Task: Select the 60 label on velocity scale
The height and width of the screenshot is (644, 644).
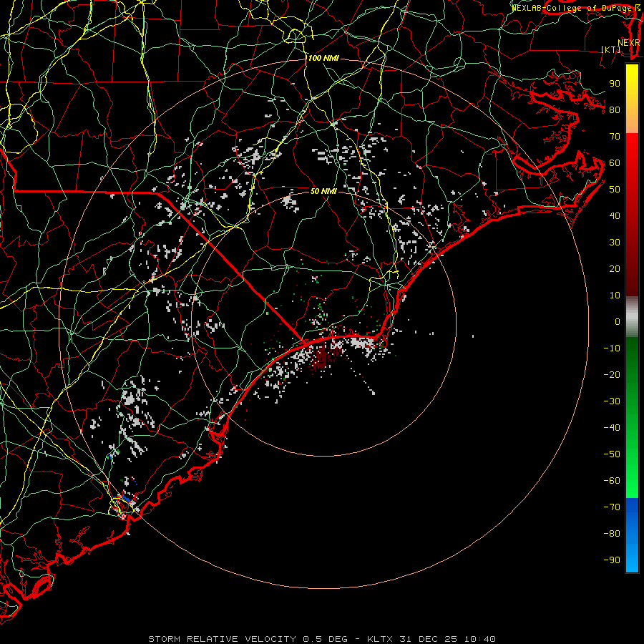Action: 615,162
